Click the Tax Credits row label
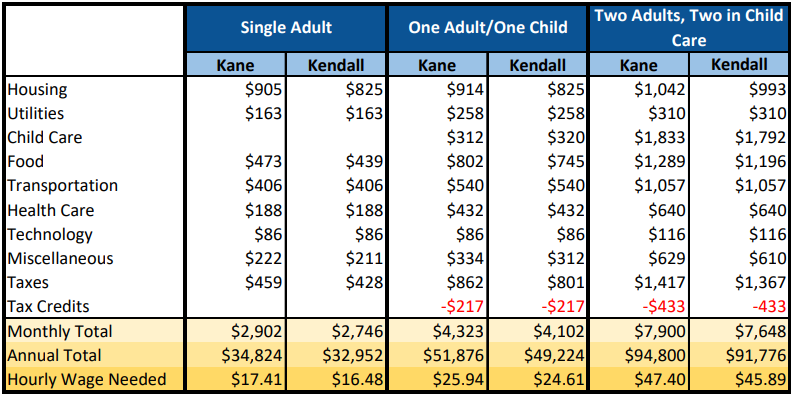The image size is (792, 395). (x=48, y=306)
